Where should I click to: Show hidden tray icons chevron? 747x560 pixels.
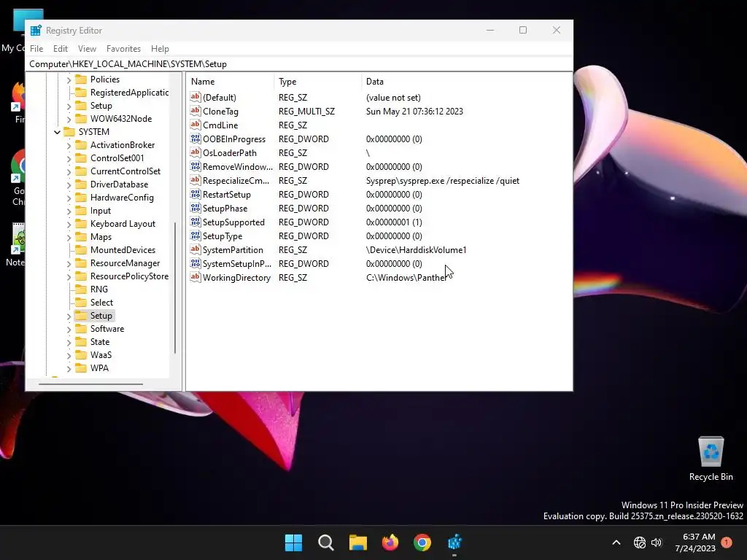pos(616,542)
